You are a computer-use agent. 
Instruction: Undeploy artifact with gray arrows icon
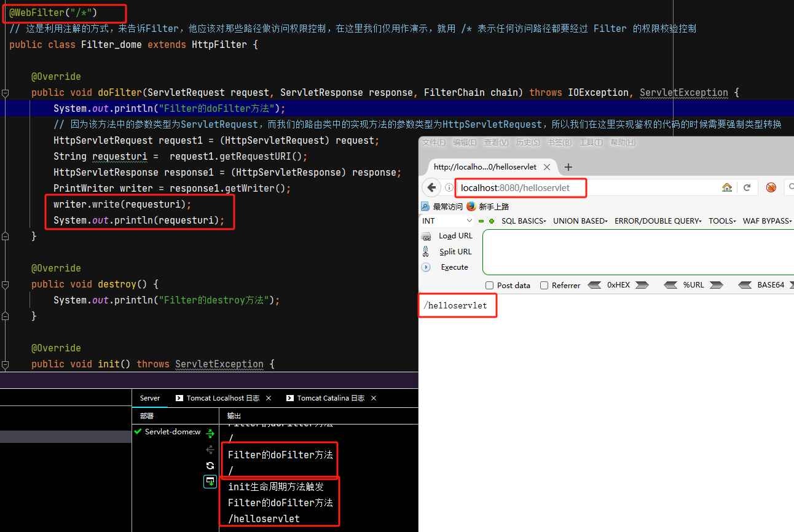coord(210,450)
